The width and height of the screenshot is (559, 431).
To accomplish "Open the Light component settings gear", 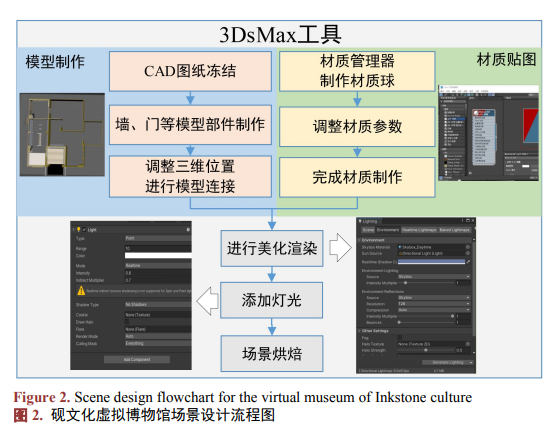I will [188, 230].
